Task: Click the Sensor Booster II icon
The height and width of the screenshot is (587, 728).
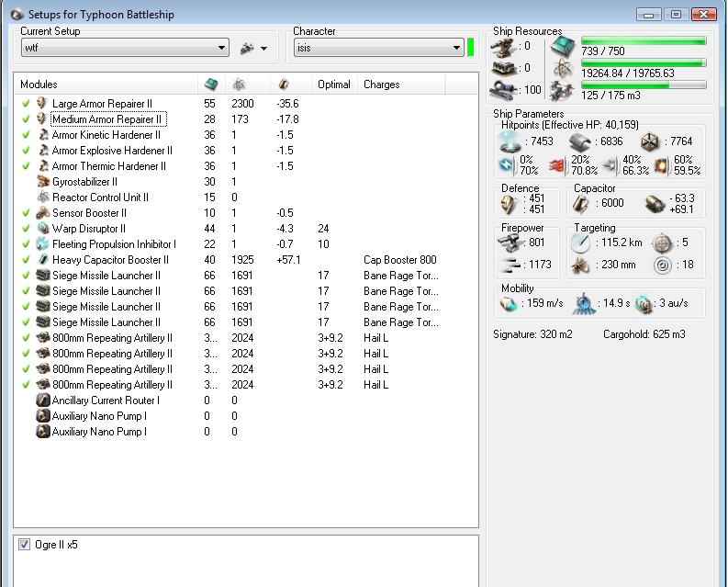Action: click(43, 213)
